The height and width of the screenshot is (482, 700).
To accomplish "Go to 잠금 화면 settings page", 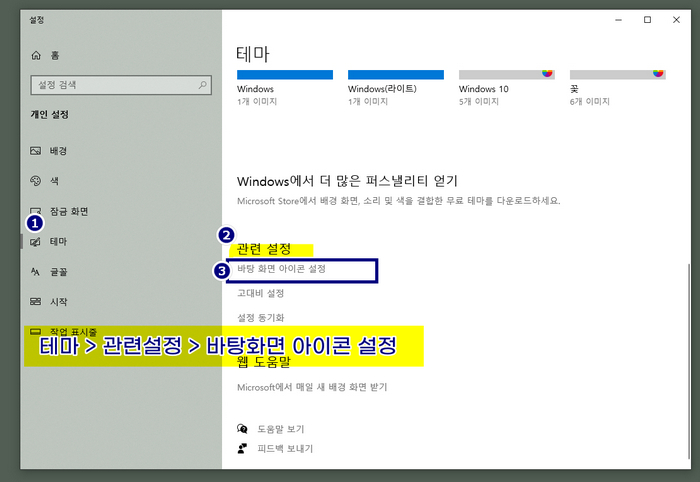I will [x=69, y=211].
